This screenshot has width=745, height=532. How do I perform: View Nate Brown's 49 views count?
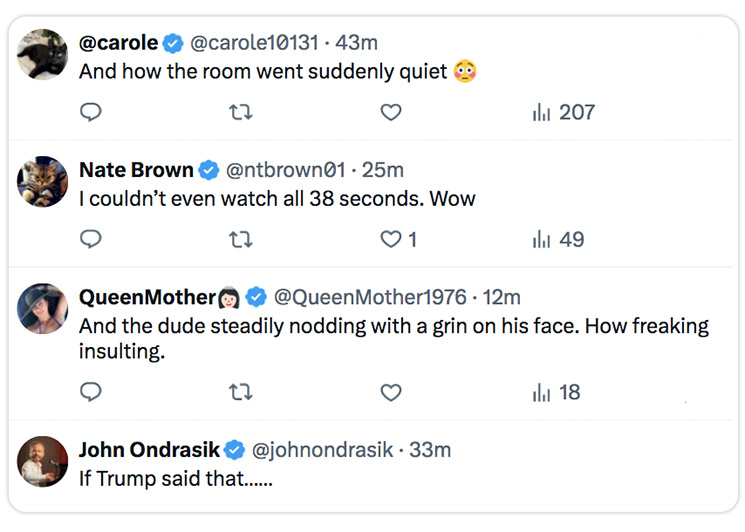coord(558,240)
